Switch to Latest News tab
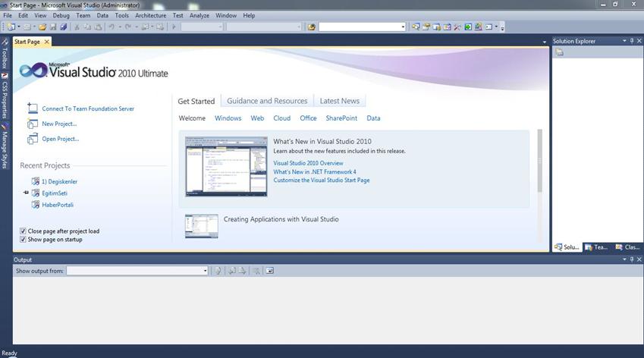Viewport: 644px width, 358px height. coord(340,101)
